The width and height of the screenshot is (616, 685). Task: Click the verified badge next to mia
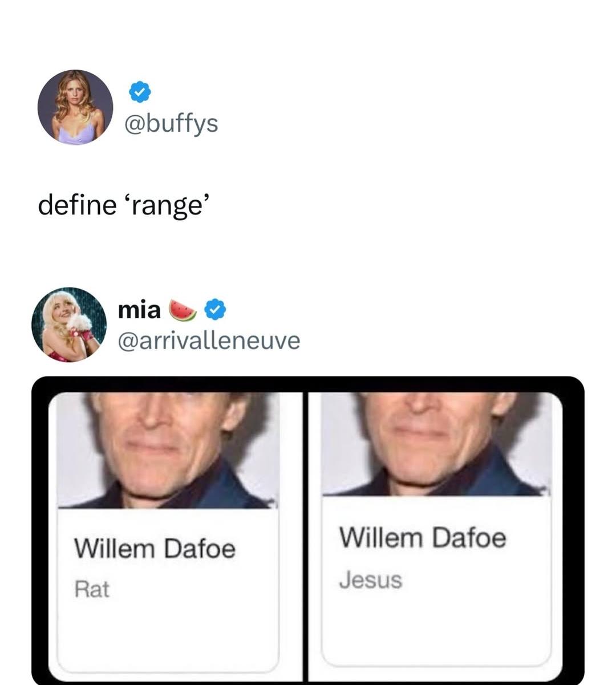[x=216, y=310]
